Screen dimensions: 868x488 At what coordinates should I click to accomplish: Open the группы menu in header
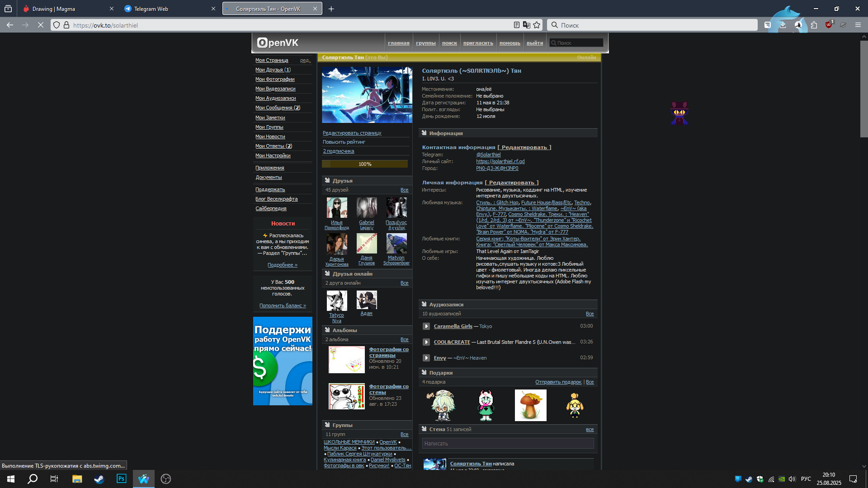pos(425,43)
